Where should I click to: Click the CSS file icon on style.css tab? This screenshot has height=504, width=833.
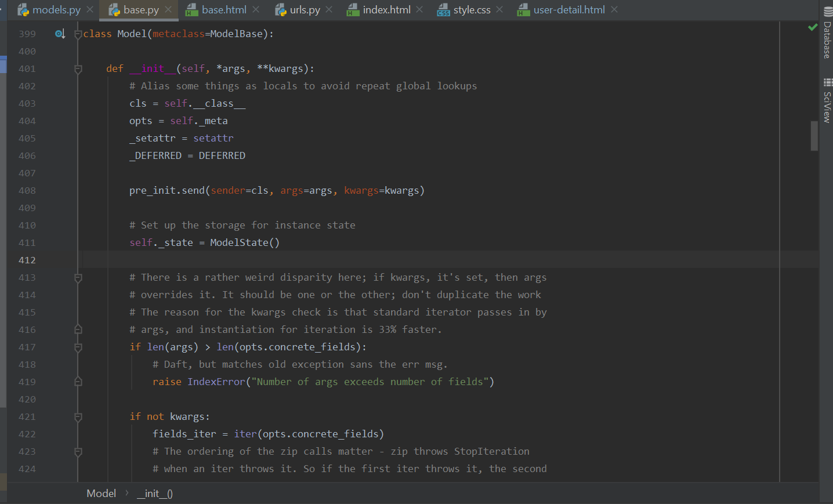tap(443, 10)
